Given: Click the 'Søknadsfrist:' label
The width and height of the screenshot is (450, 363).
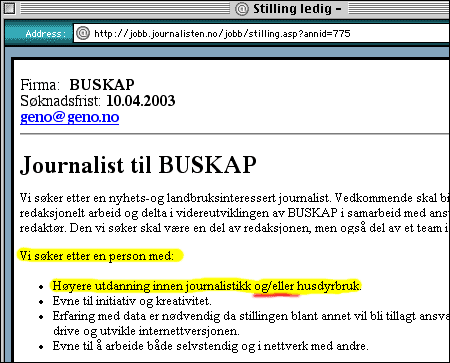Looking at the screenshot, I should pos(60,101).
